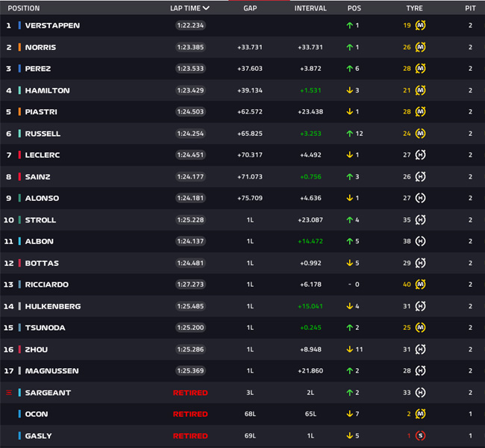The image size is (485, 448).
Task: Click Alonso's hard tyre icon
Action: click(420, 198)
